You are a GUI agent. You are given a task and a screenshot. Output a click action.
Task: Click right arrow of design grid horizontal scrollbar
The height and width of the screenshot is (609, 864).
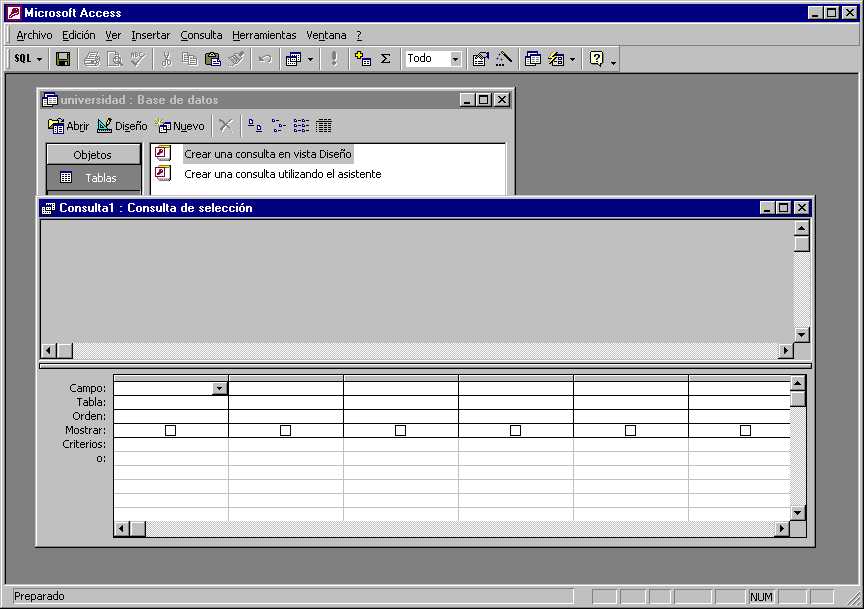pos(781,529)
